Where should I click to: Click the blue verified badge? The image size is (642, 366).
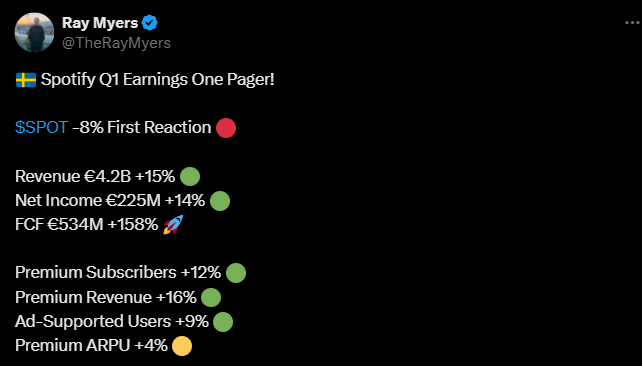(x=149, y=23)
